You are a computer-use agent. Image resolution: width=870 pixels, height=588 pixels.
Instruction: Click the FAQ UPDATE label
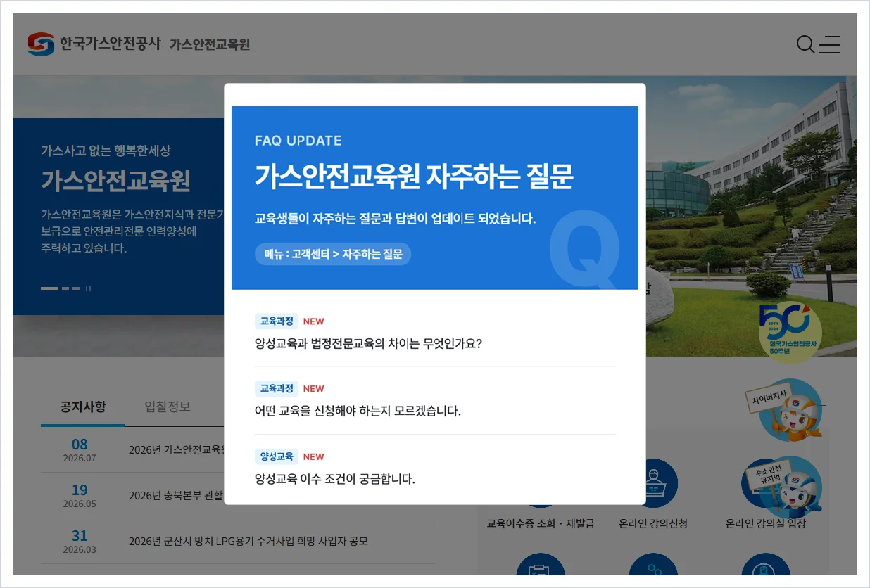[298, 141]
